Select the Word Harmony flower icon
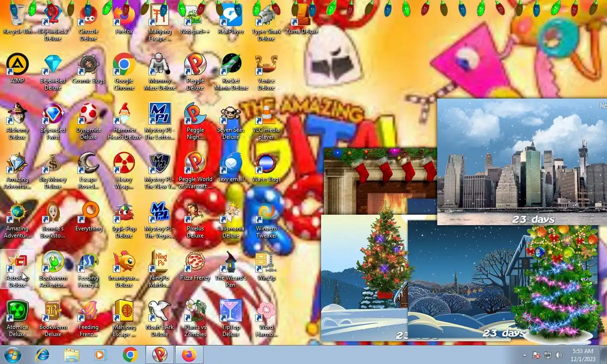Viewport: 607px width, 364px height. [266, 318]
